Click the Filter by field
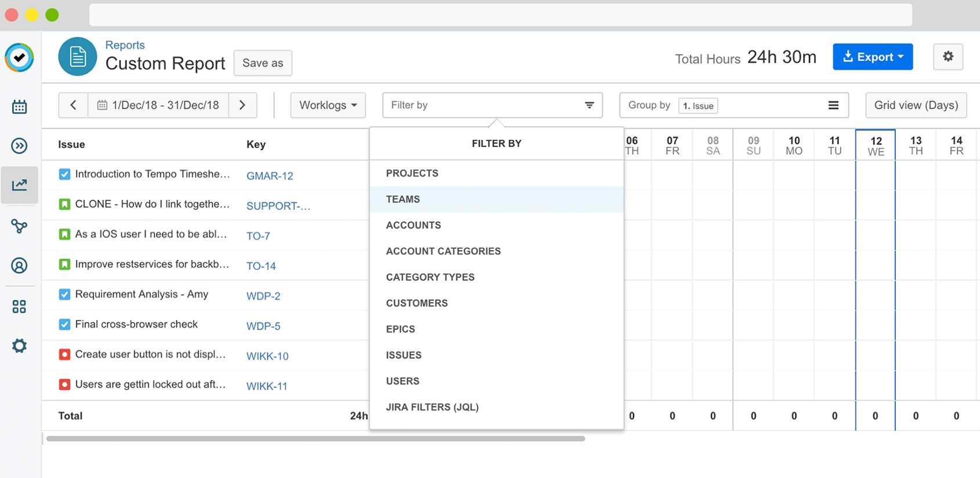980x478 pixels. pos(492,105)
